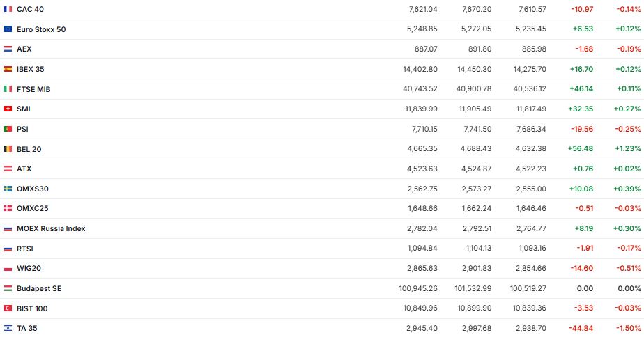The width and height of the screenshot is (644, 337).
Task: Click the Spain flag icon beside IBEX 35
Action: (x=8, y=69)
